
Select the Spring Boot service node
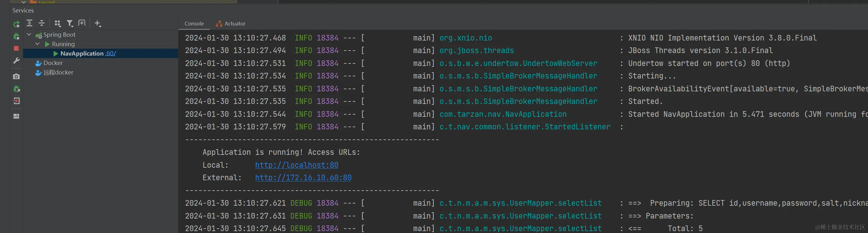tap(59, 35)
